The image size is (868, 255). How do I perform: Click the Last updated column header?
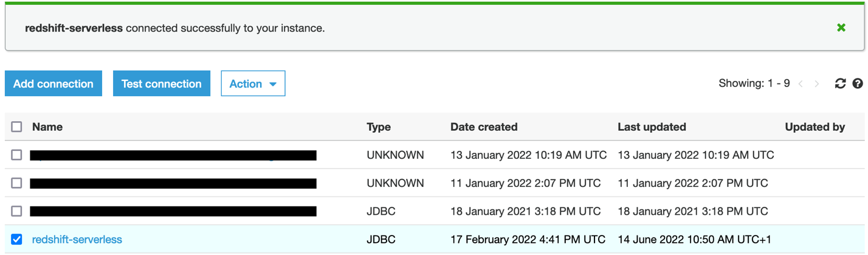tap(652, 127)
